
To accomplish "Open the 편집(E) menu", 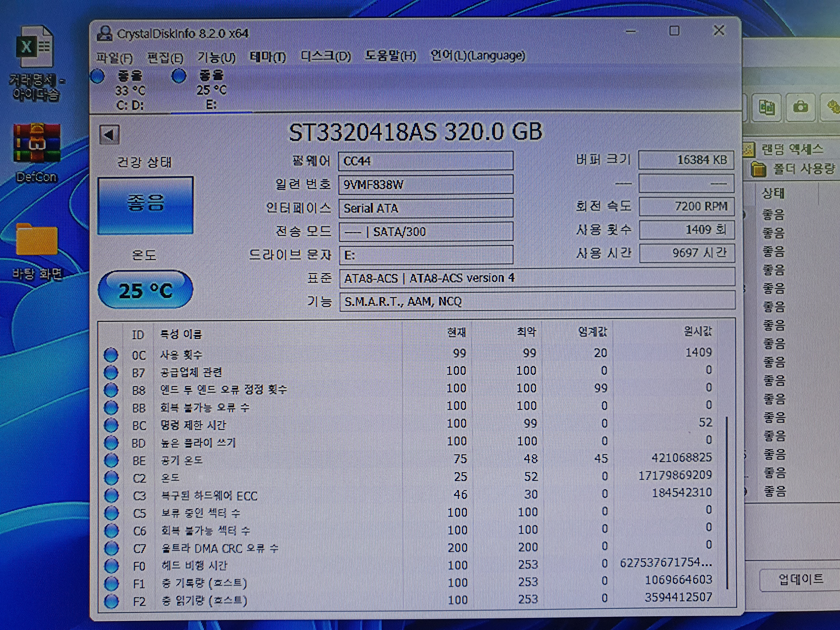I will [x=165, y=58].
